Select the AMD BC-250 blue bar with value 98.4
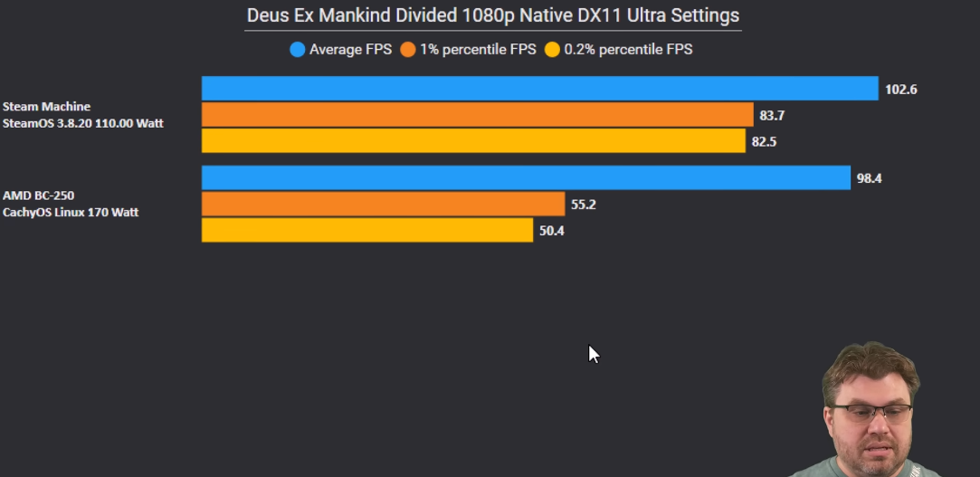 pos(527,177)
